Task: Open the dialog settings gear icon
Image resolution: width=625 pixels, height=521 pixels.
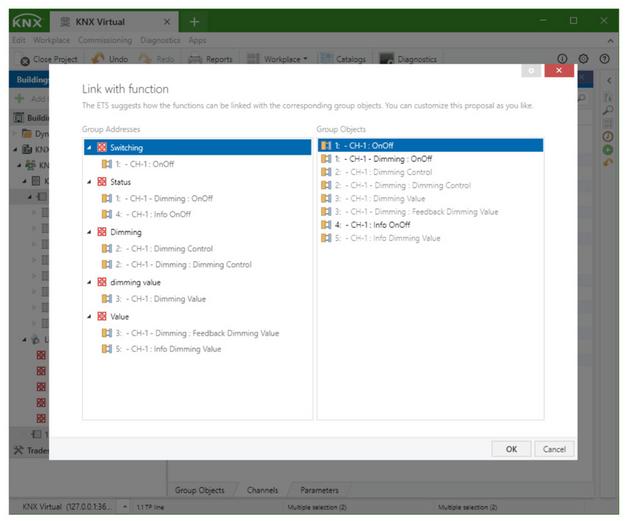Action: point(533,71)
